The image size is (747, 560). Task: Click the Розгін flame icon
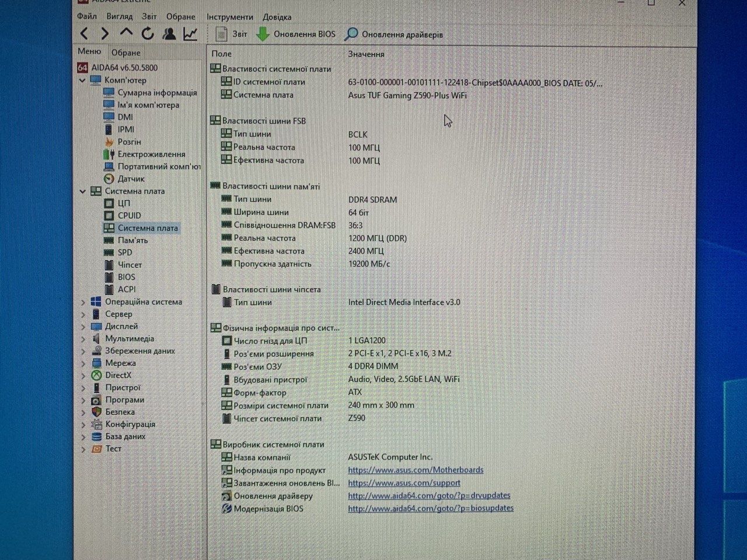(109, 142)
